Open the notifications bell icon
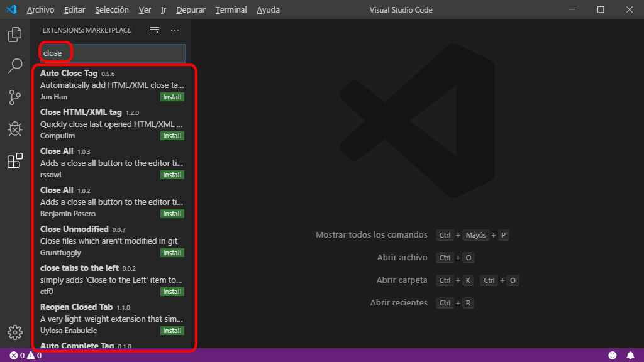644x362 pixels. (630, 356)
